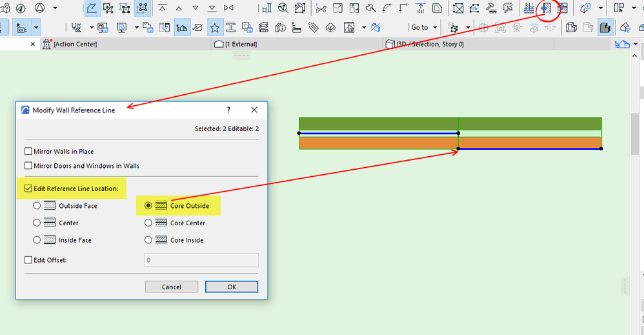Click the green top wall layer
The height and width of the screenshot is (335, 644).
pos(450,124)
